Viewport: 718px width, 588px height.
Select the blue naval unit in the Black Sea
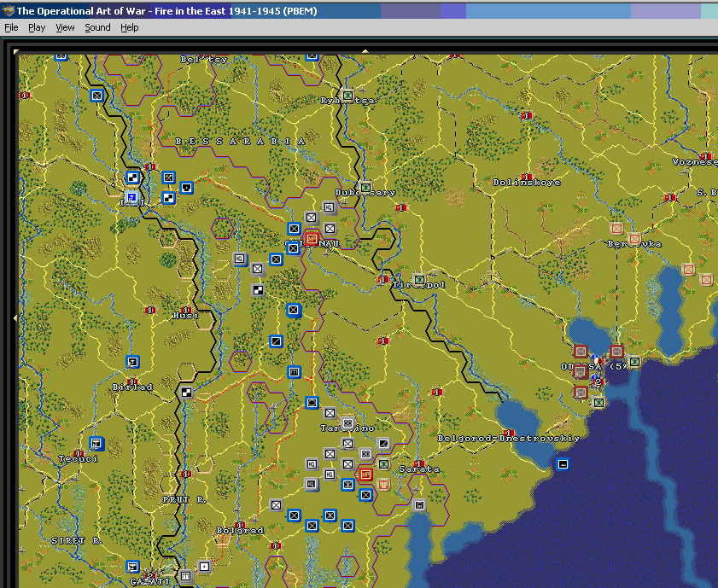(563, 464)
